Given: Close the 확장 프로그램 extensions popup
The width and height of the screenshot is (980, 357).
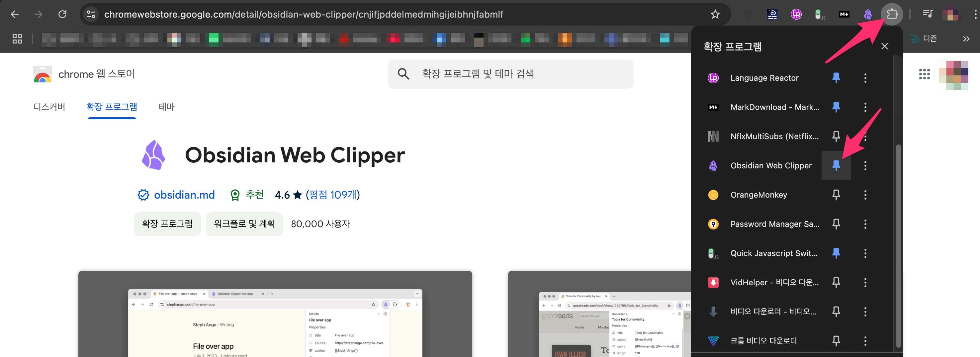Looking at the screenshot, I should (x=884, y=46).
